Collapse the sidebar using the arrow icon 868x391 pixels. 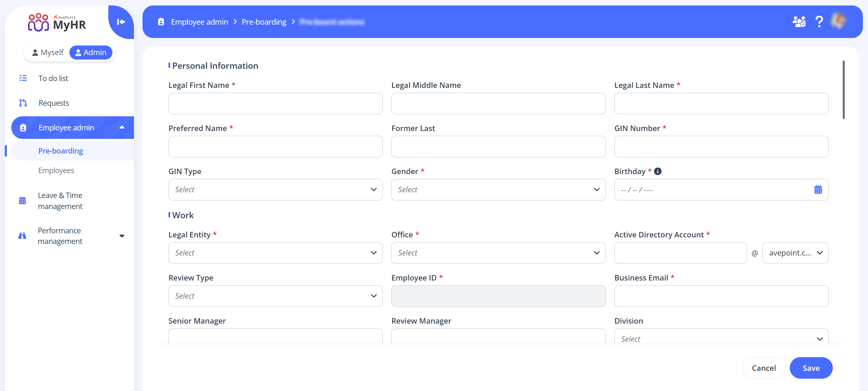120,22
